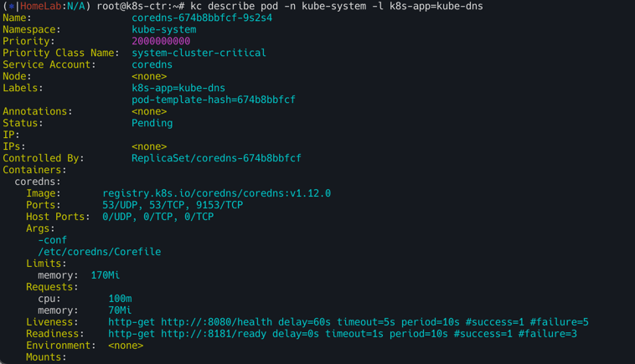Screen dimensions: 635x364
Task: Click the Ports value 53/UDP, 53/TCP, 9153/TCP
Action: click(x=172, y=205)
